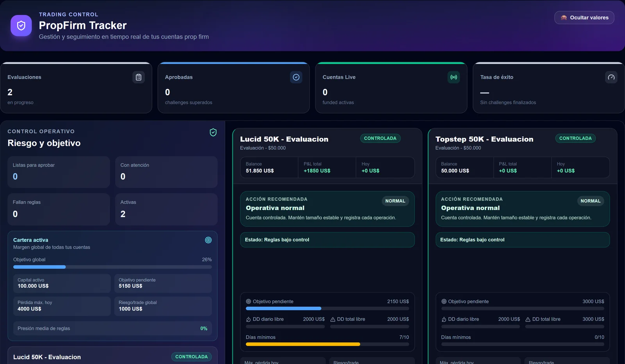Click the Lucid Días mínimos yellow progress bar
625x364 pixels.
pos(327,344)
